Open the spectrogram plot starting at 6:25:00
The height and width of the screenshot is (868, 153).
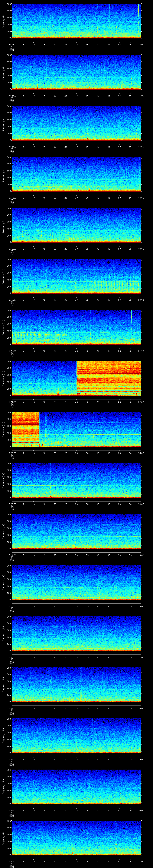tap(76, 582)
